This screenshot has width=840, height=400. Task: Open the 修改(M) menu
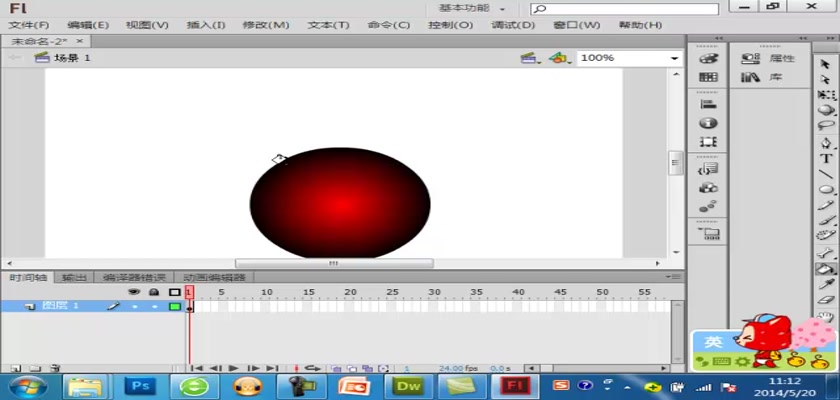click(266, 24)
